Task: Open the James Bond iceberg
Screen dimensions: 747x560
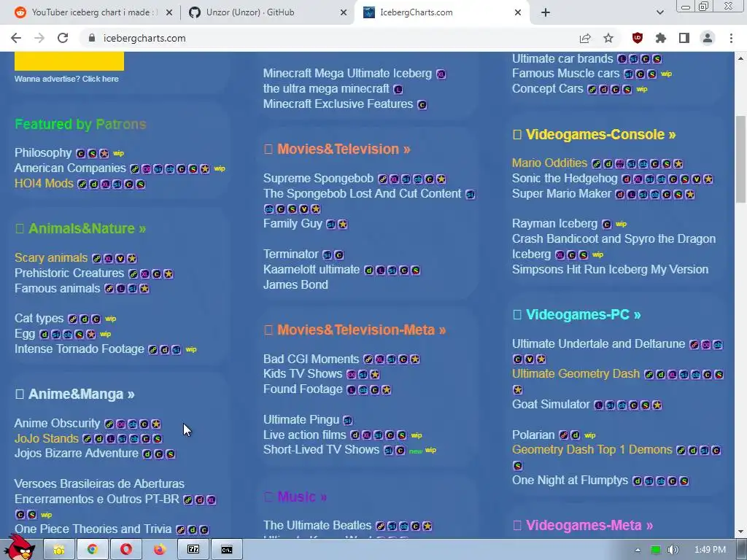Action: (295, 285)
